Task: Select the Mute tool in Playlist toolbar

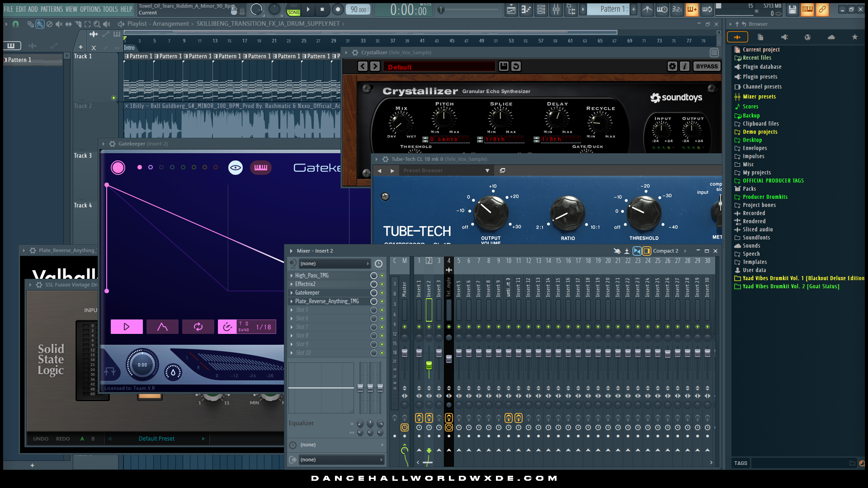Action: pos(59,24)
